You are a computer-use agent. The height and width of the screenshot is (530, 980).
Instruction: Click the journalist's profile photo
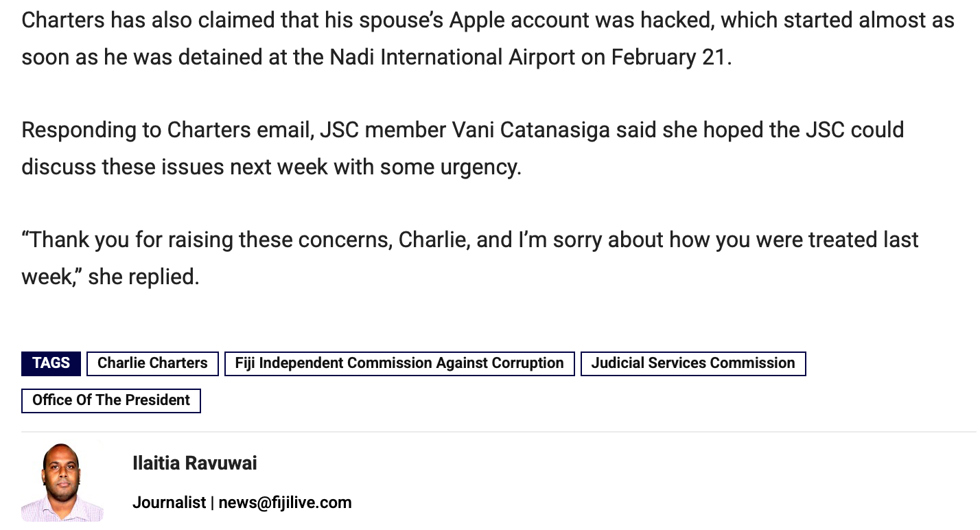coord(63,483)
